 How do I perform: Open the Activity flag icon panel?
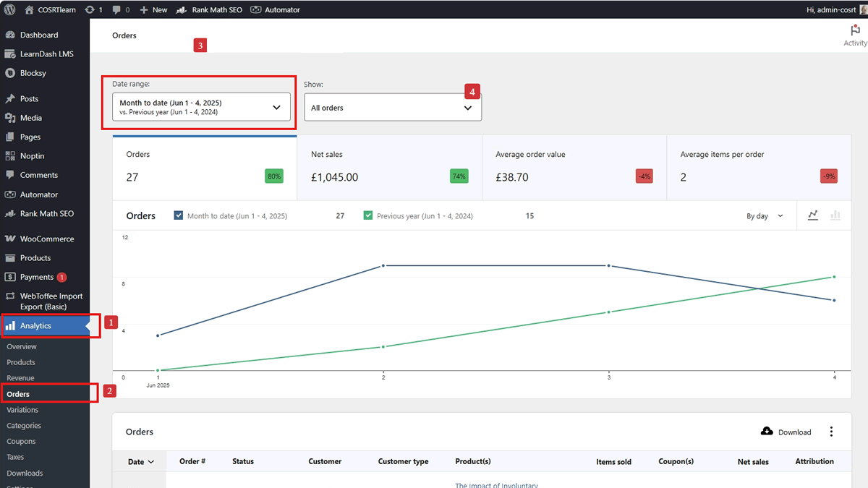[x=855, y=30]
